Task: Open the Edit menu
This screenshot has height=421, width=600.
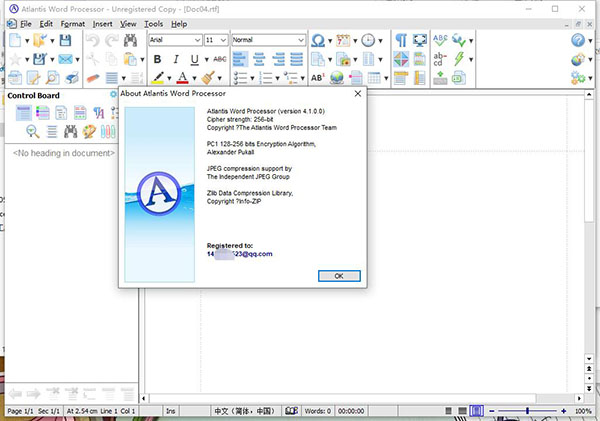Action: click(x=46, y=24)
